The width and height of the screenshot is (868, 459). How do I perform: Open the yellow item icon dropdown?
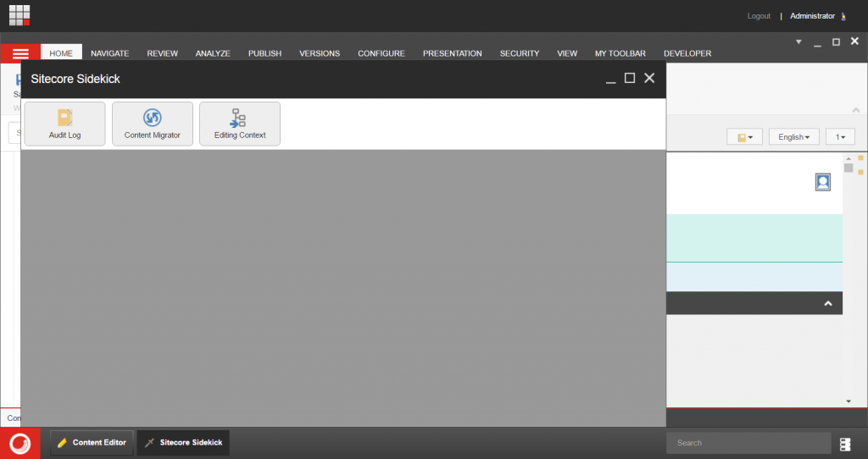click(x=744, y=136)
